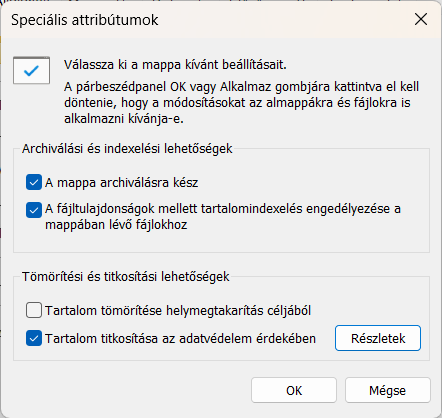Uncheck 'Tartalom titkosítása az adatvédelem érdekében' box

click(34, 338)
